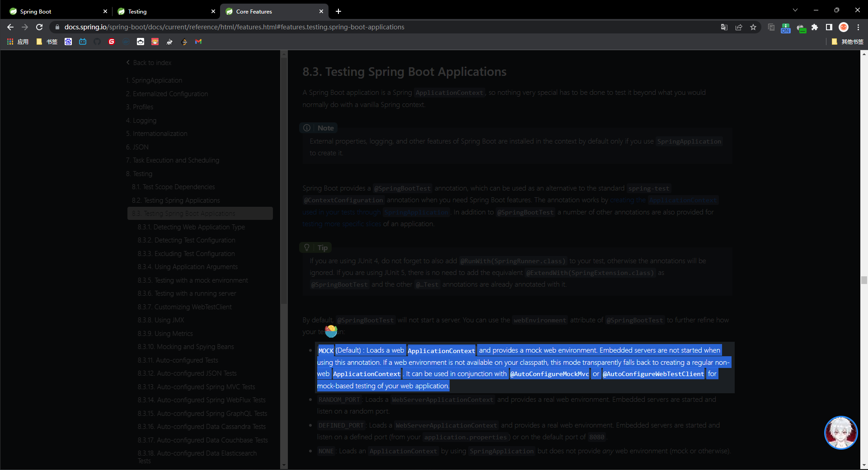The width and height of the screenshot is (868, 470).
Task: Open a new browser tab
Action: 338,11
